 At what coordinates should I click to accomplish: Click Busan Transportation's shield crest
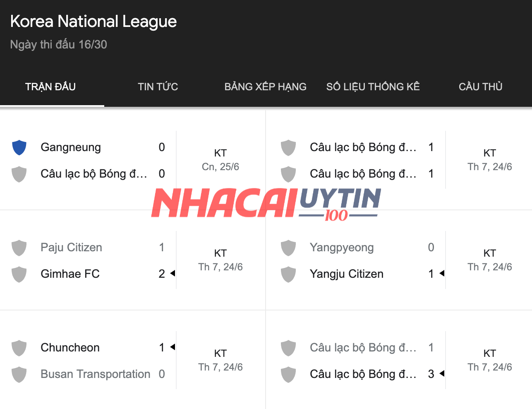[x=19, y=374]
